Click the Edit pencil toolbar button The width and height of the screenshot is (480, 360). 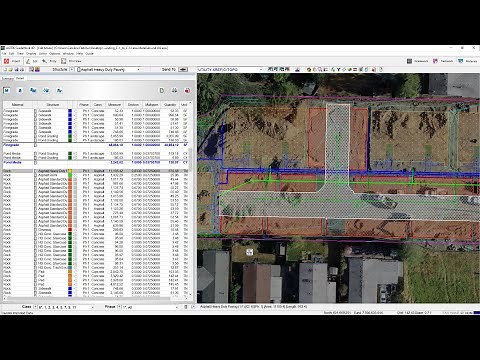(32, 61)
